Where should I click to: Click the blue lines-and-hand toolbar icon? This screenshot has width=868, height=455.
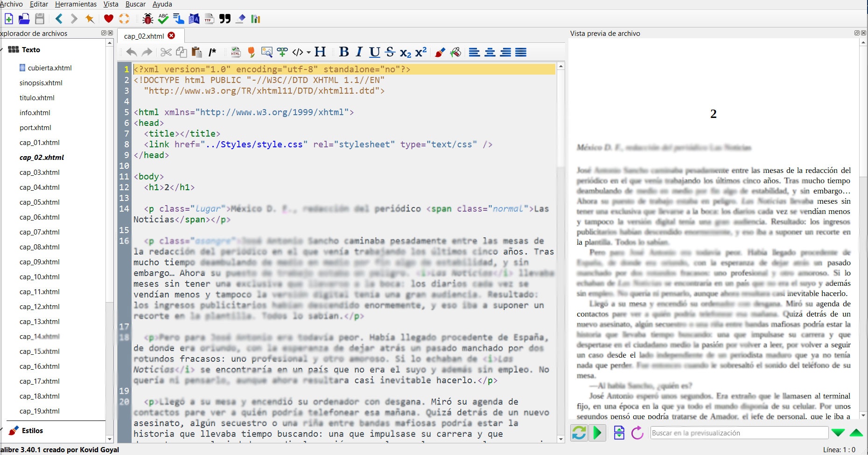click(x=179, y=19)
